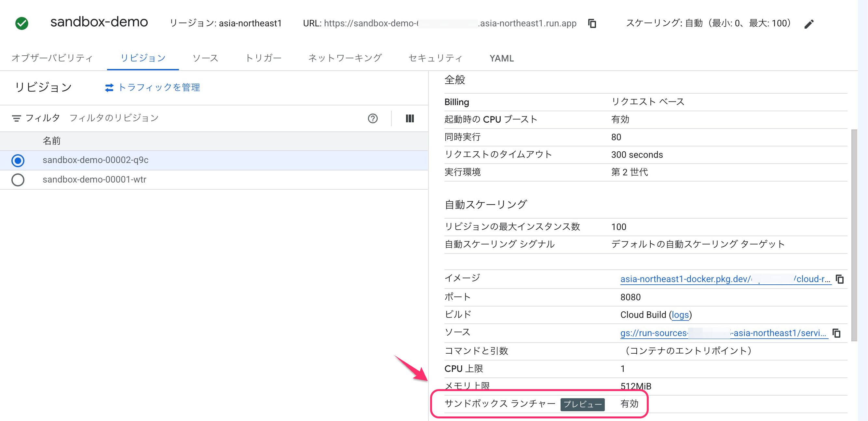Edit scaling settings with pencil icon
This screenshot has height=421, width=868.
809,24
